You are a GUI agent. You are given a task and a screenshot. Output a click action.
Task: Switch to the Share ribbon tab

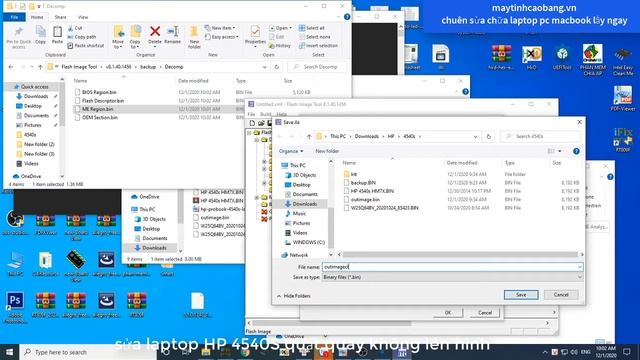[60, 17]
